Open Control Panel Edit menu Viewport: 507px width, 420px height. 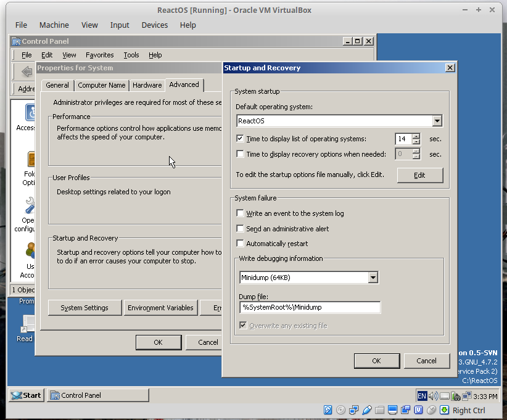[47, 55]
